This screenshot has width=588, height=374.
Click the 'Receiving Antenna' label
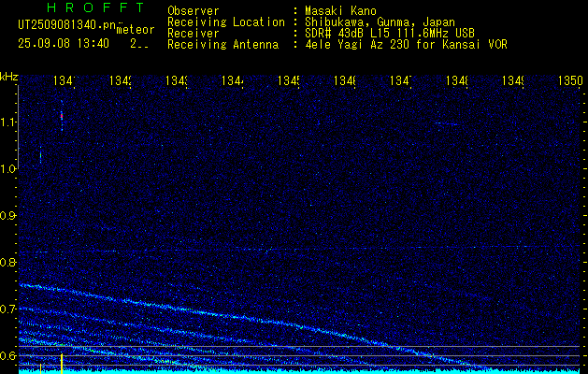click(x=223, y=45)
